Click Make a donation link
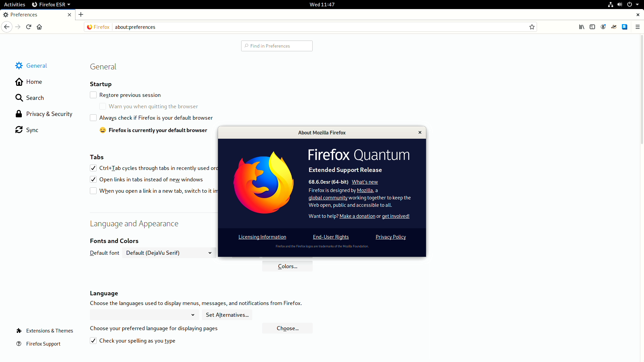The image size is (644, 362). 357,216
